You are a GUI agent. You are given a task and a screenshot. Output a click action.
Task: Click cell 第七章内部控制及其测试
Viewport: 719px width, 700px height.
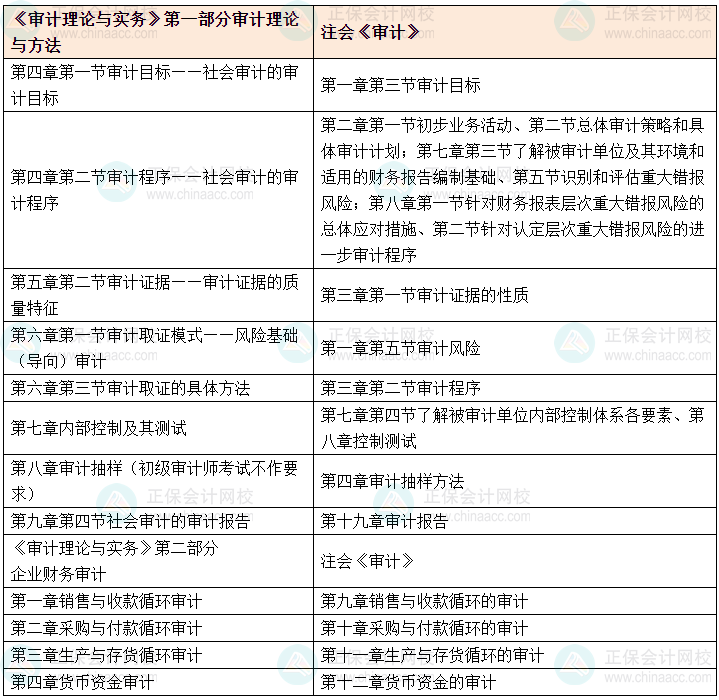158,428
